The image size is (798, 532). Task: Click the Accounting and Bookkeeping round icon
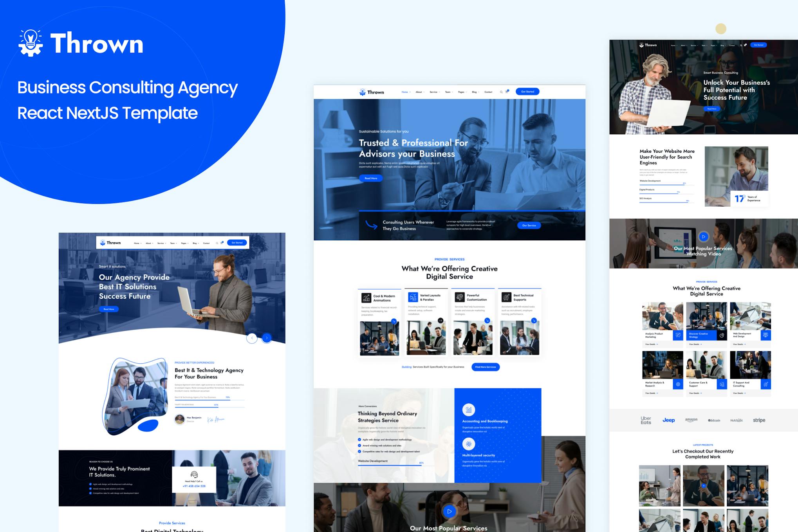(469, 410)
